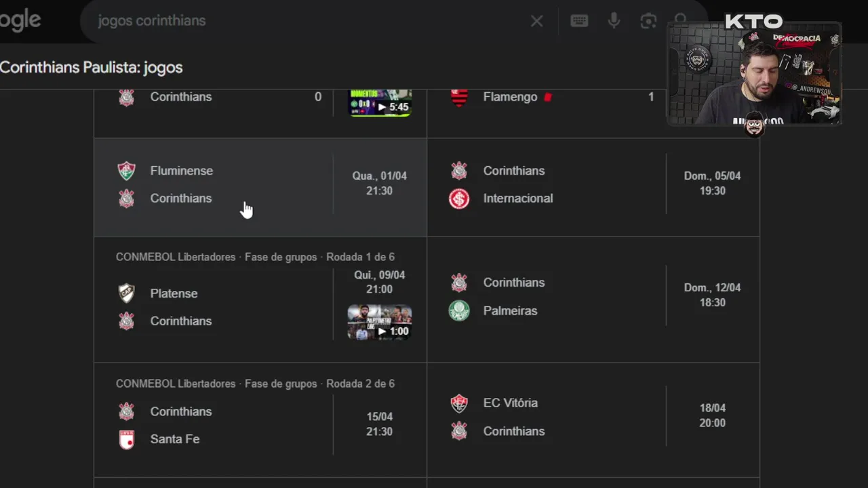The image size is (868, 488).
Task: Click the Flamengo striped crest
Action: pyautogui.click(x=459, y=97)
